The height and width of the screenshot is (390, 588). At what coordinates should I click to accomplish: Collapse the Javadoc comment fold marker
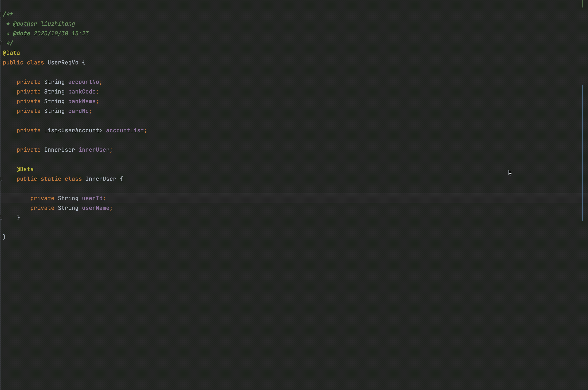(x=1, y=14)
